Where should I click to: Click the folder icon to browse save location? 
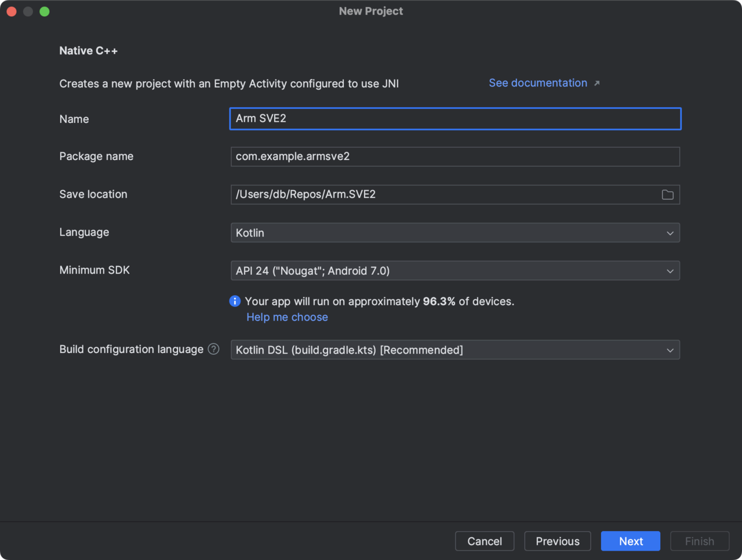[667, 195]
